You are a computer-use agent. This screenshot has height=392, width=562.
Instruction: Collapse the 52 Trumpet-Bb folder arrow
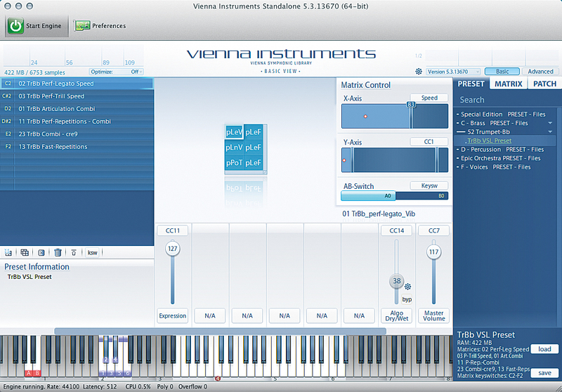[x=550, y=132]
